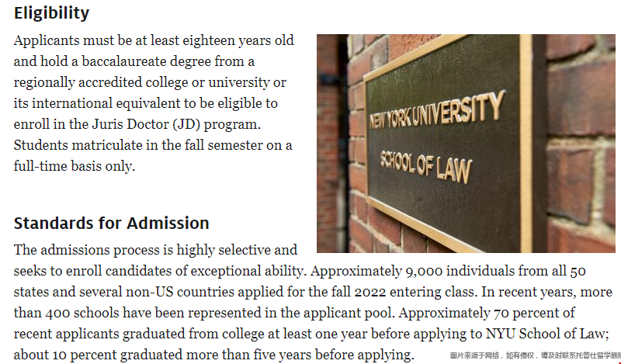The height and width of the screenshot is (364, 621).
Task: Click the "400 schools" text
Action: pyautogui.click(x=82, y=313)
